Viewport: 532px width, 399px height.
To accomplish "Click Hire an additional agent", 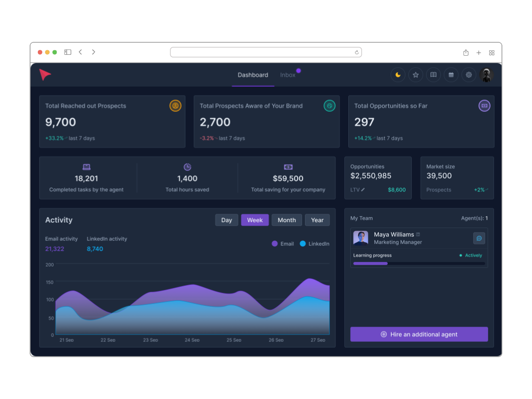I will click(x=419, y=334).
